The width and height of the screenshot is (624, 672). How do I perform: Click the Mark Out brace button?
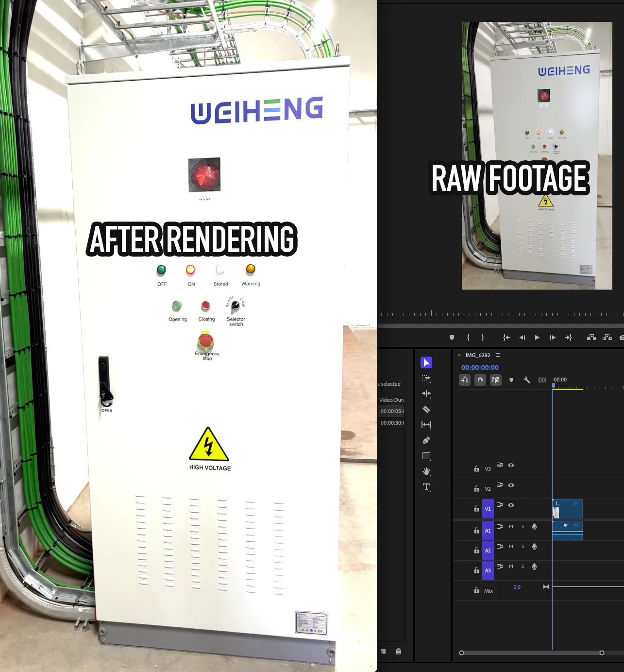pyautogui.click(x=482, y=338)
